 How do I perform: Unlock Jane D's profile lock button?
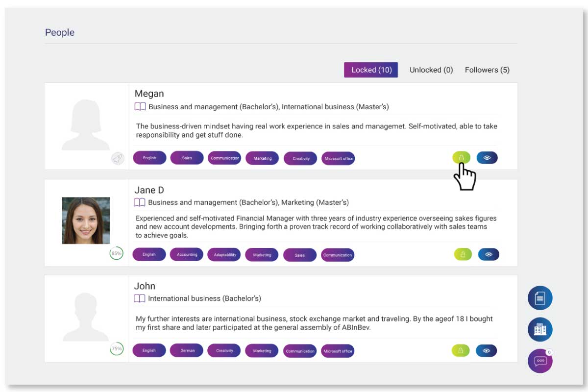point(463,254)
